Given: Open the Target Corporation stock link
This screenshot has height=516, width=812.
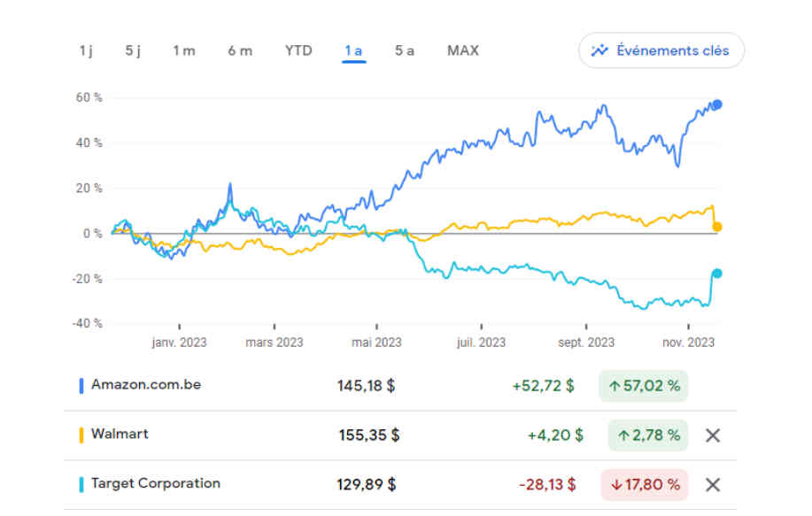Looking at the screenshot, I should [155, 483].
